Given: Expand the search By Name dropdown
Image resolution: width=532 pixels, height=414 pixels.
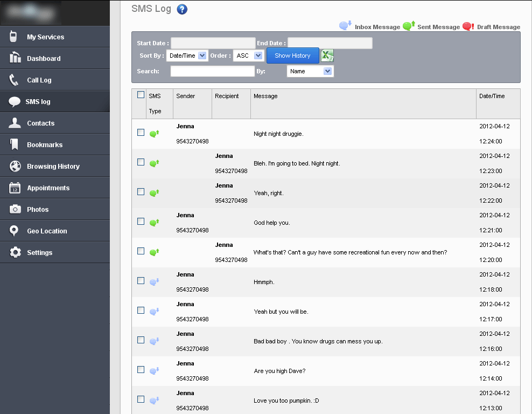Looking at the screenshot, I should (310, 71).
